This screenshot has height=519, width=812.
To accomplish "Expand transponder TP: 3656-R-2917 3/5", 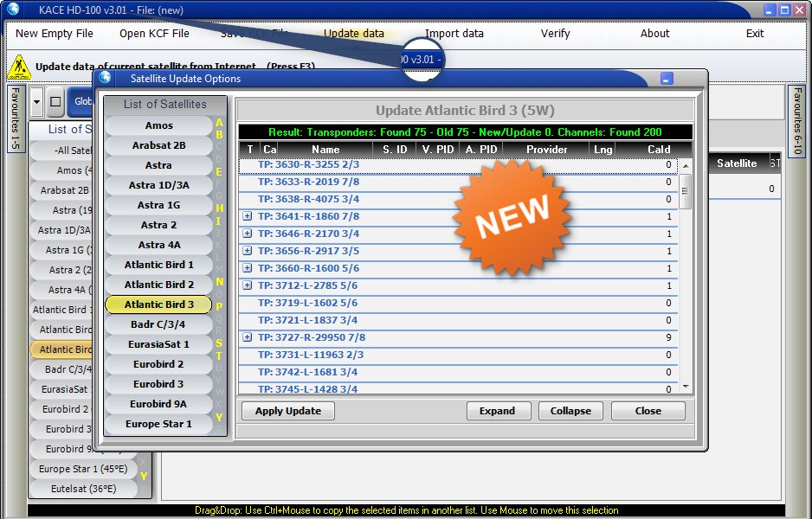I will [248, 251].
